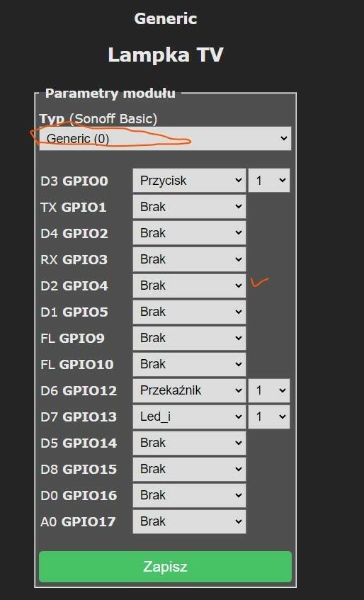Open the GPIO12 Przekaźnik dropdown
This screenshot has width=364, height=600.
(x=189, y=390)
